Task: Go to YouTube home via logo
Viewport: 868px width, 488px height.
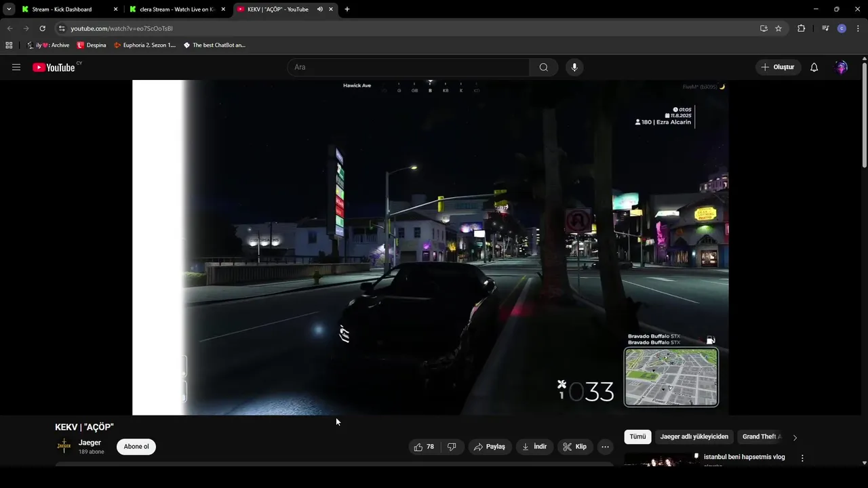Action: point(54,67)
